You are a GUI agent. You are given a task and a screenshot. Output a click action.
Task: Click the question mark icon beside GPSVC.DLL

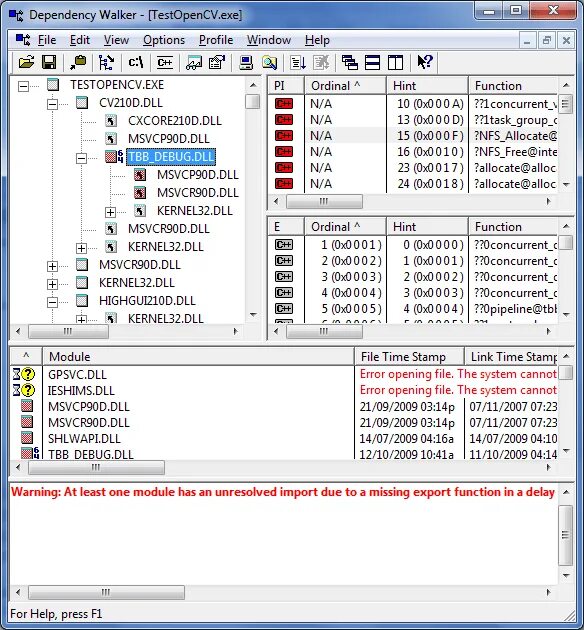pyautogui.click(x=28, y=374)
